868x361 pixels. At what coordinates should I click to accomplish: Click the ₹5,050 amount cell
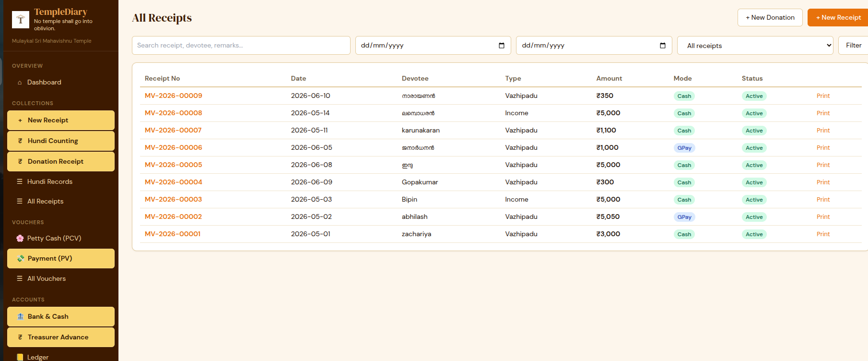coord(608,217)
